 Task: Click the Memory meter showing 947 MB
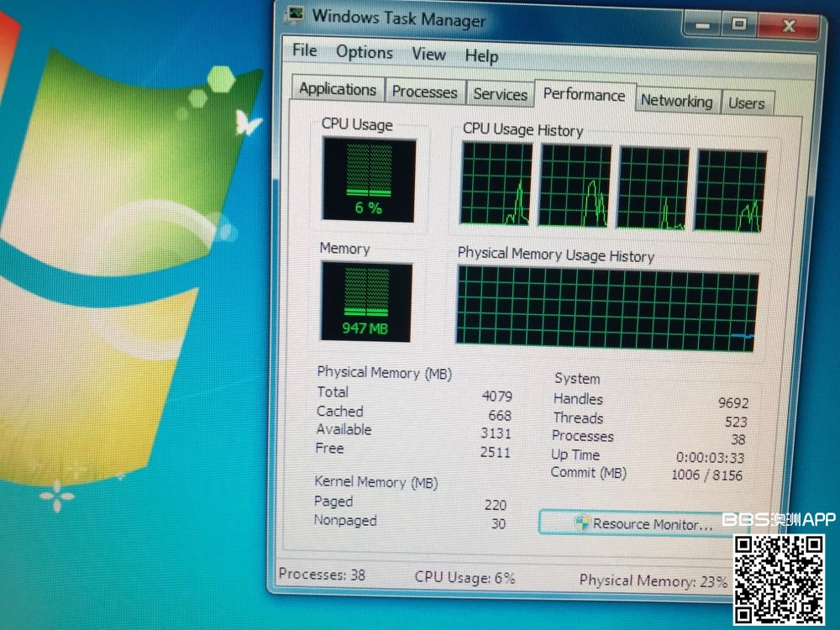pos(366,302)
